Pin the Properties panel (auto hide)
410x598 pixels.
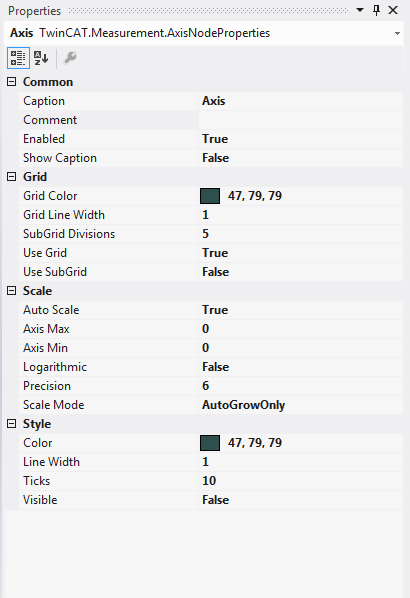(x=376, y=10)
